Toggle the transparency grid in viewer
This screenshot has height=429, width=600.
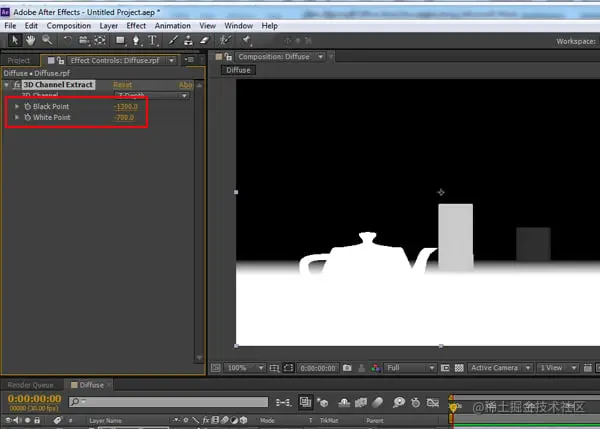pyautogui.click(x=459, y=368)
